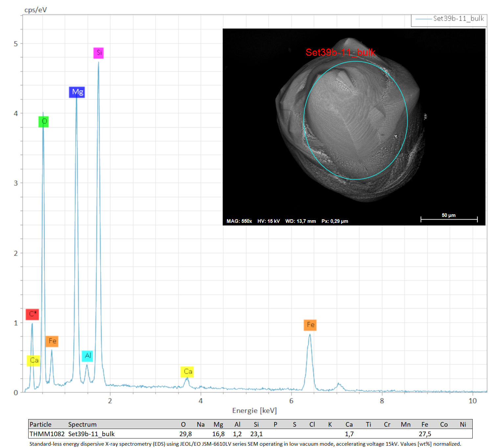Select the yellow Ca label below C*
The width and height of the screenshot is (495, 448).
(x=34, y=361)
